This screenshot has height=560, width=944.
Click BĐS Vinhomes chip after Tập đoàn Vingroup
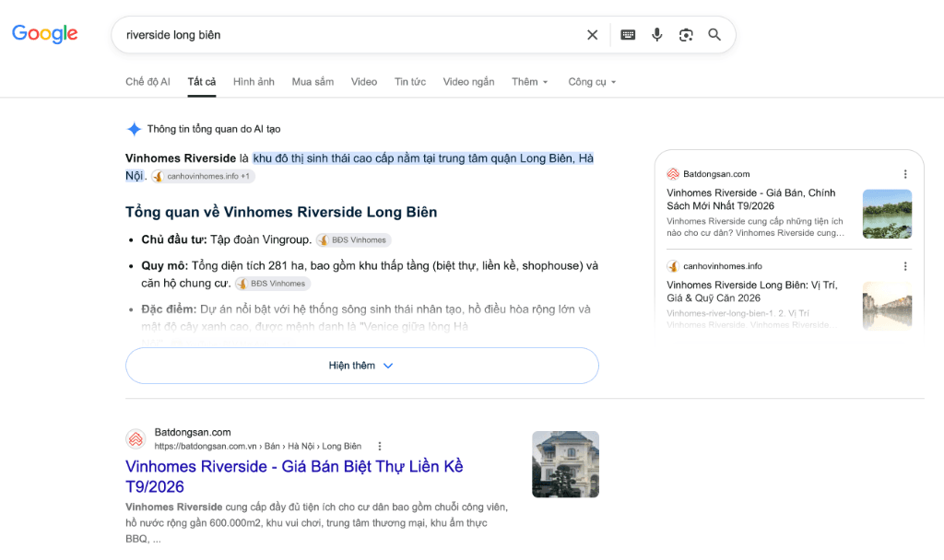point(354,240)
